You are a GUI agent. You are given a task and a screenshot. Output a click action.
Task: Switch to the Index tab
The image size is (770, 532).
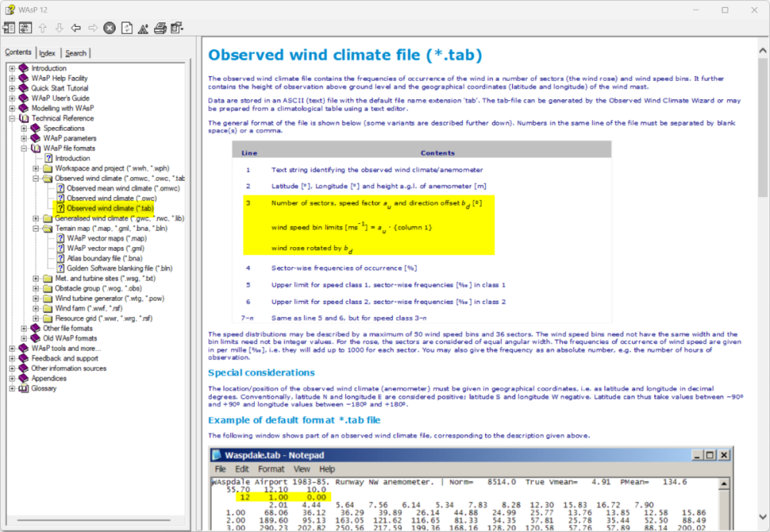[x=48, y=53]
